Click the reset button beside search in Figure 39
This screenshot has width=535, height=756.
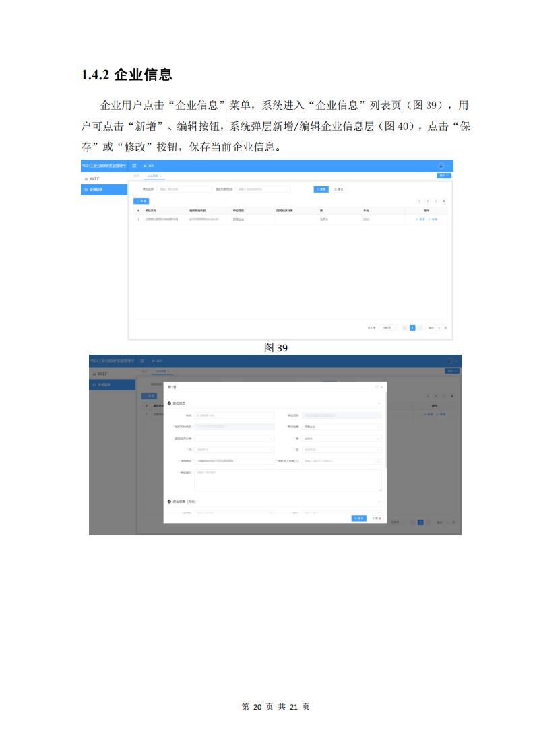[x=339, y=189]
